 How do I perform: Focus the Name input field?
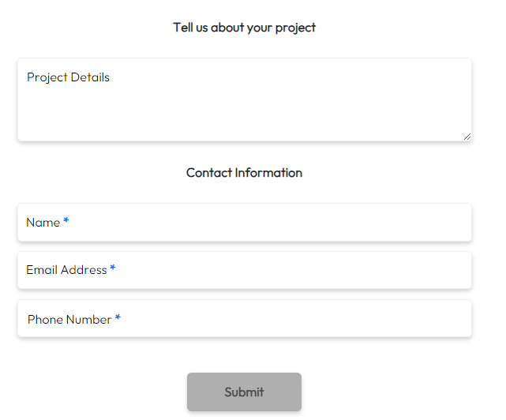point(245,223)
